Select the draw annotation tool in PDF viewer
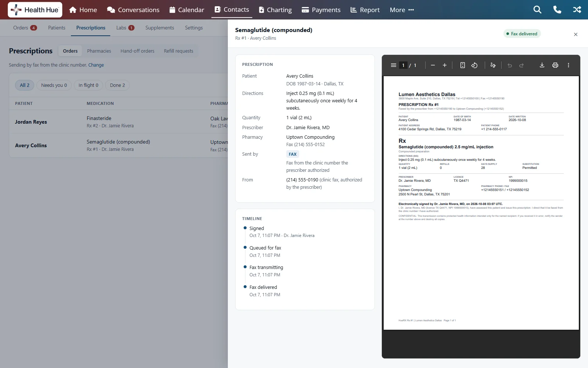 click(x=493, y=65)
